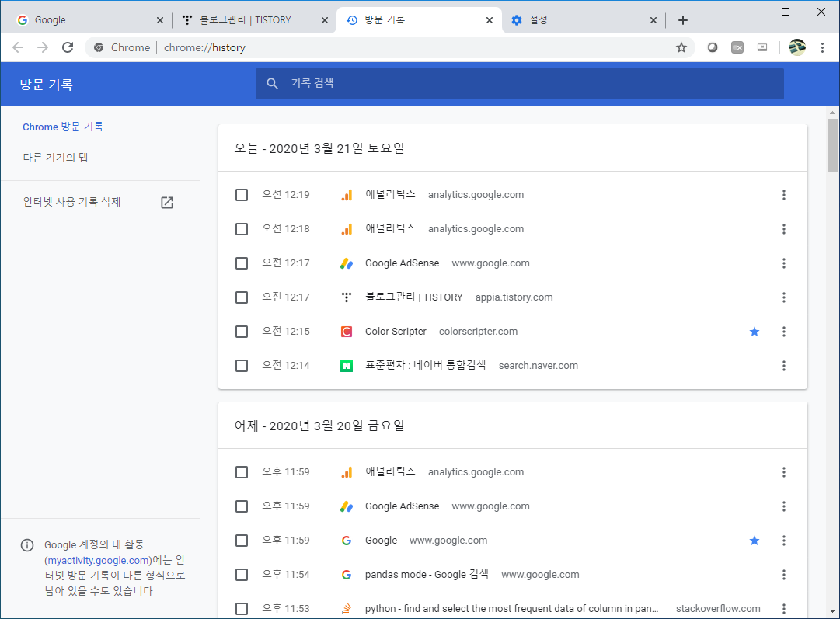The image size is (840, 619).
Task: Click the browser forward arrow
Action: 43,47
